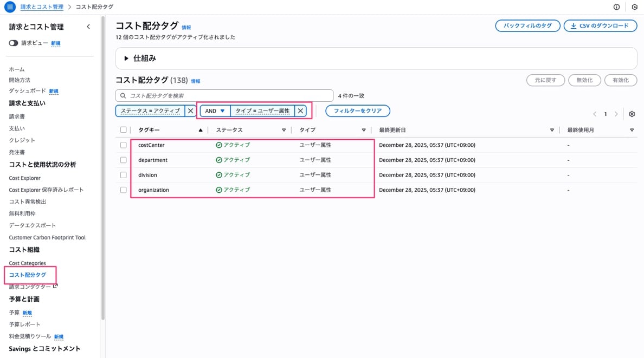This screenshot has height=358, width=644.
Task: Open the ステータス column filter arrow
Action: tap(284, 130)
